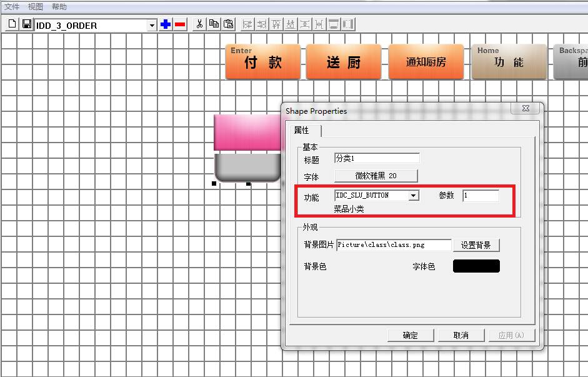This screenshot has height=377, width=588.
Task: Click the 微软雅黑 20 font button
Action: pos(376,176)
